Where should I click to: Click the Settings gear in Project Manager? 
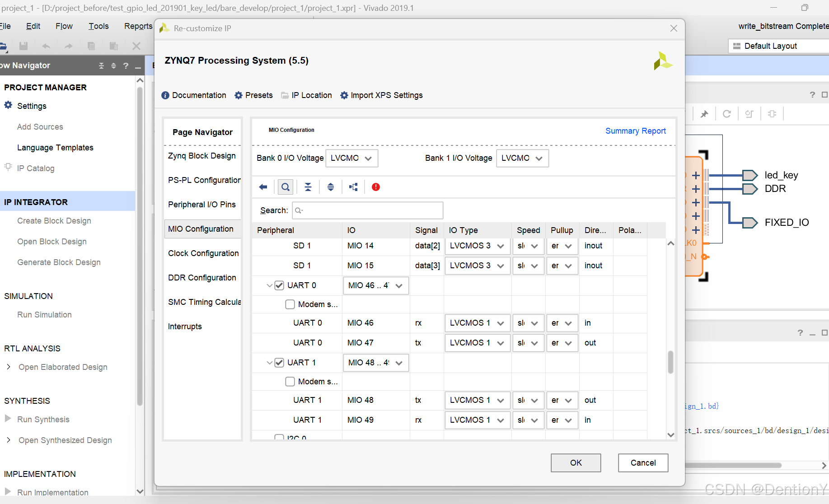8,105
